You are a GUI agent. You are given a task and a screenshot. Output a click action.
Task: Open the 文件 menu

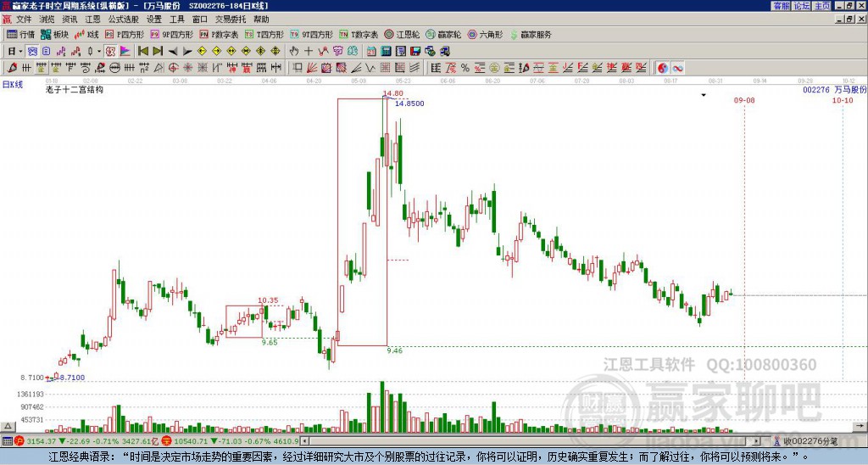click(x=23, y=20)
